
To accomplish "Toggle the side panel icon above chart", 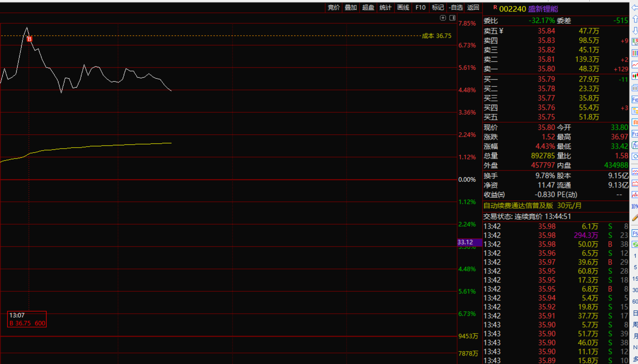I will point(452,18).
